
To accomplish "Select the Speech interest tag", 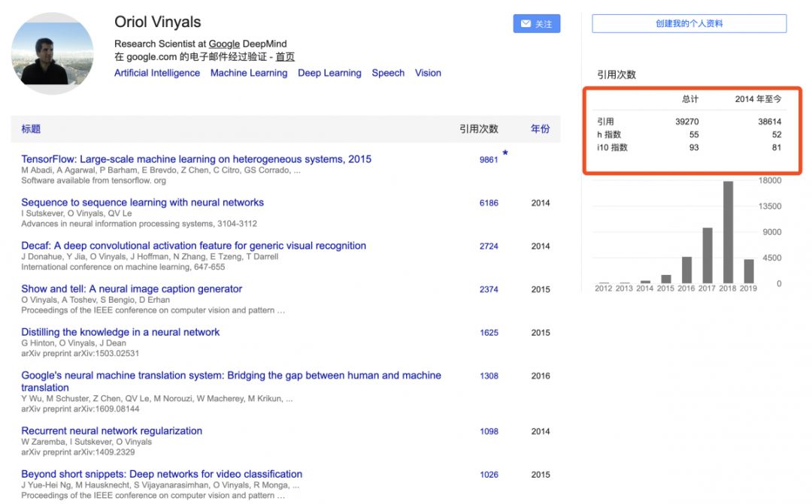I will pos(388,73).
